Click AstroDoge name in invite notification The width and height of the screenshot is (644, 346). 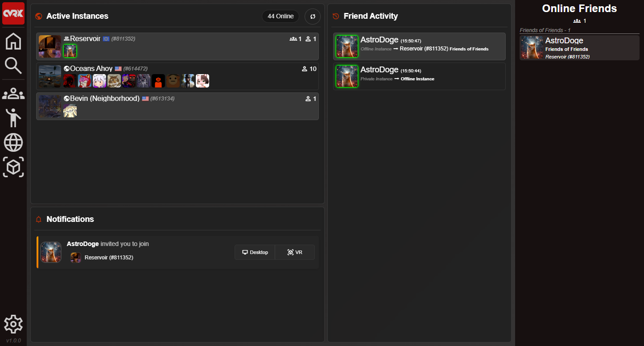point(83,244)
